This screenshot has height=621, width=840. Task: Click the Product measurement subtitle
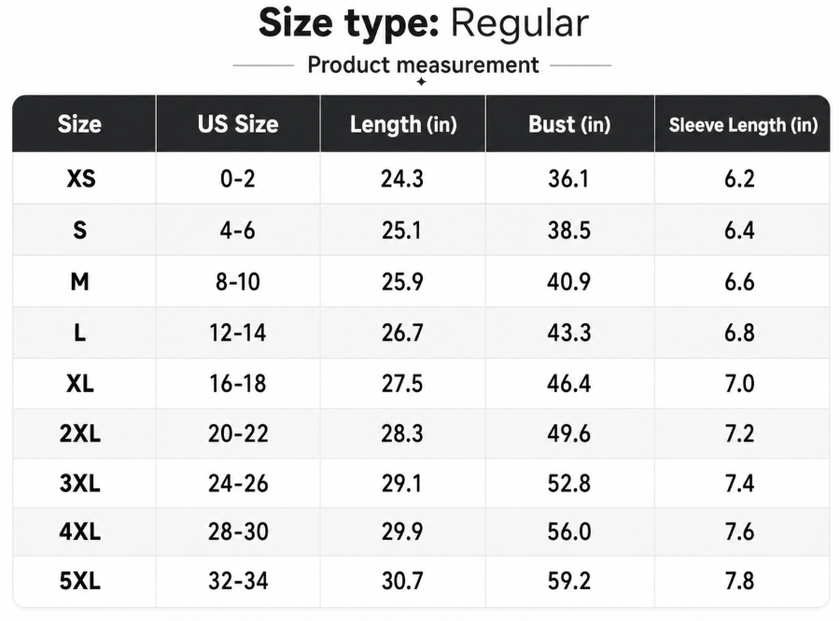point(423,64)
